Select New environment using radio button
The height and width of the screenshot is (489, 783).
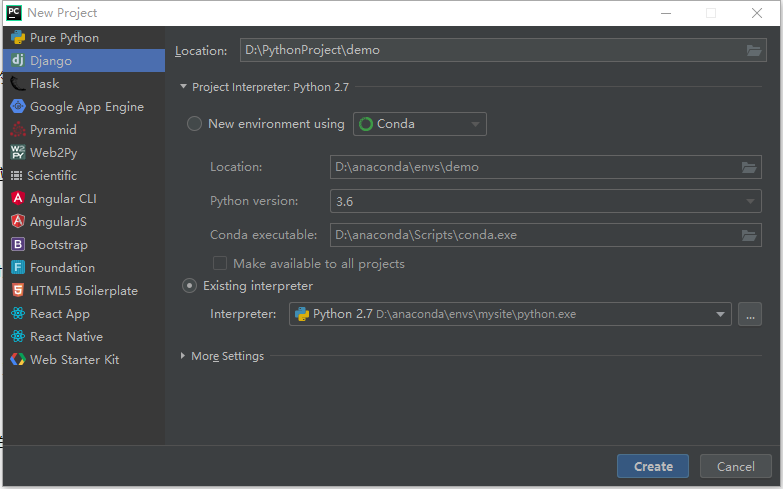pyautogui.click(x=194, y=123)
